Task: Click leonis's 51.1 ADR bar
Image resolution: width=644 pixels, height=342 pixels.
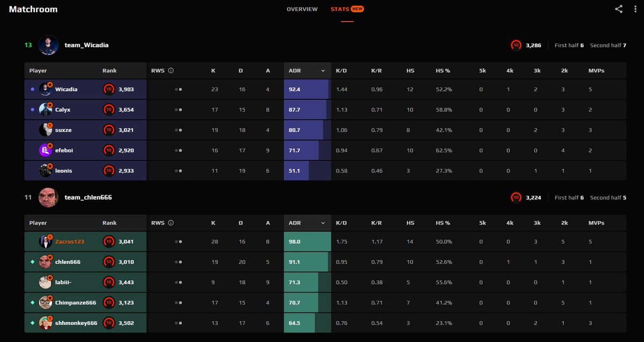Action: (308, 171)
